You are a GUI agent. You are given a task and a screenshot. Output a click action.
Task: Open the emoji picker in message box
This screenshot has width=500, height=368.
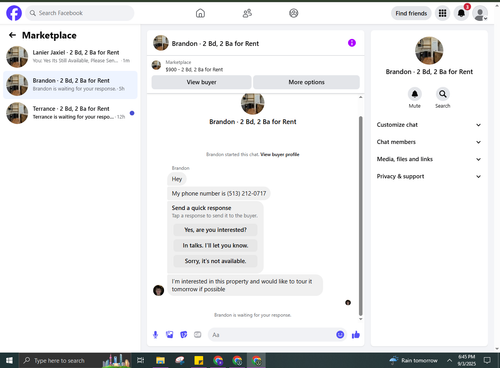340,335
